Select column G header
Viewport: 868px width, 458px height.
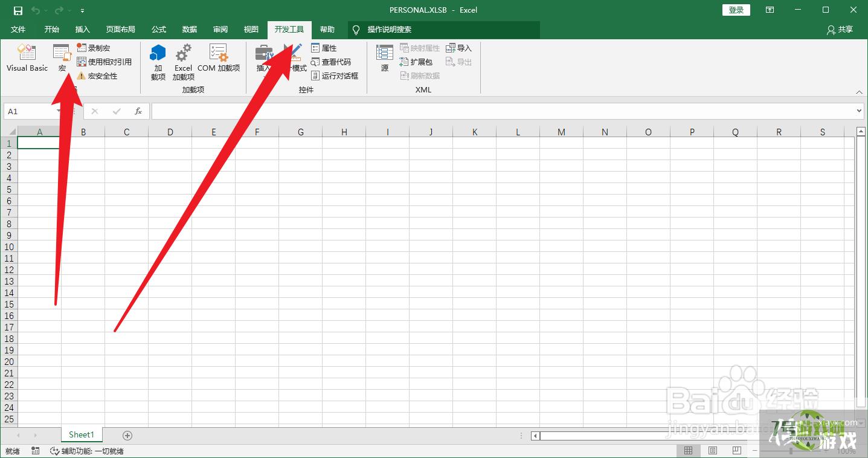point(301,132)
